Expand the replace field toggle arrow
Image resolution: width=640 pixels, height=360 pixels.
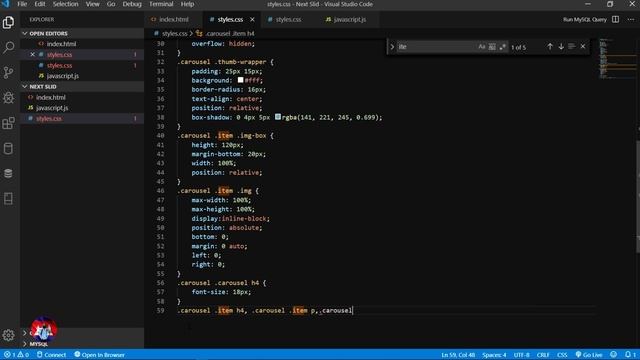pyautogui.click(x=392, y=47)
